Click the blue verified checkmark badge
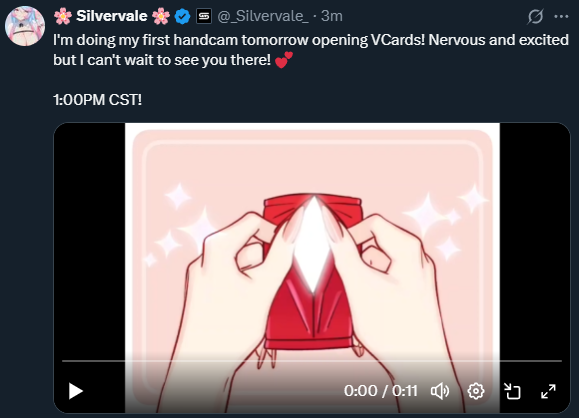The height and width of the screenshot is (418, 579). click(182, 16)
